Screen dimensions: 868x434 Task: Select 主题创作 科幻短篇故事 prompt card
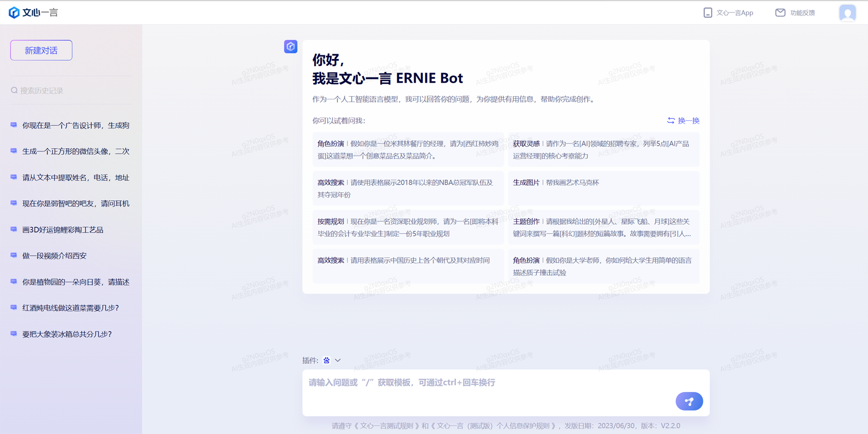coord(604,227)
